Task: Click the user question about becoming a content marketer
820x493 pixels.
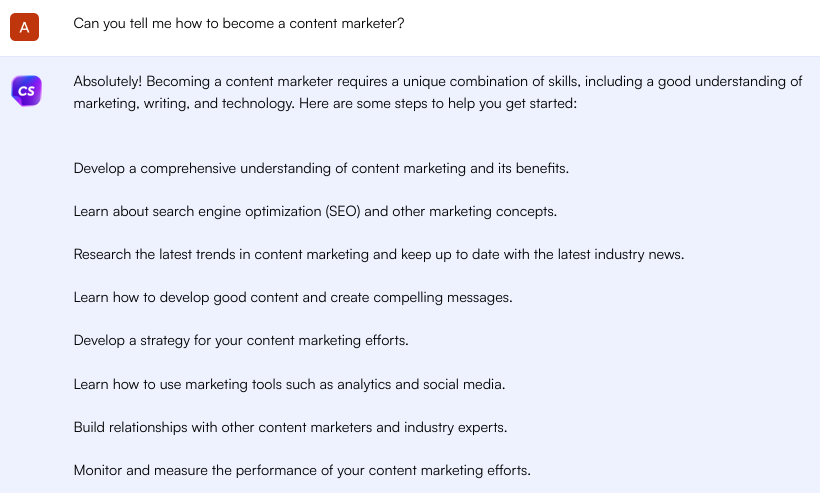Action: pyautogui.click(x=239, y=23)
